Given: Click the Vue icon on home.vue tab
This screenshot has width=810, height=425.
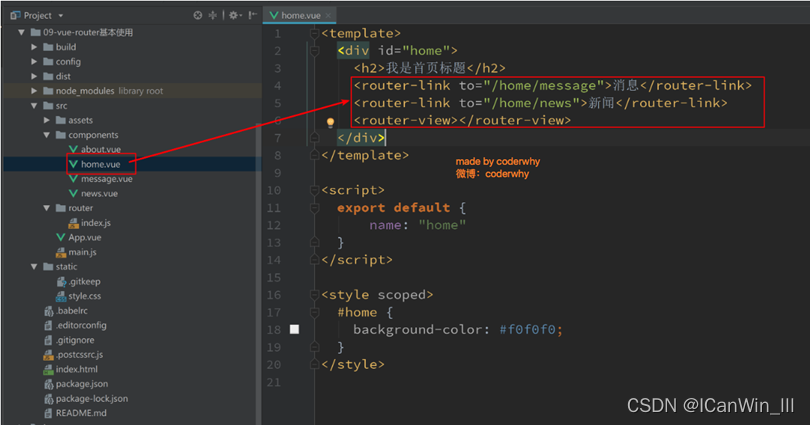Looking at the screenshot, I should [x=273, y=15].
